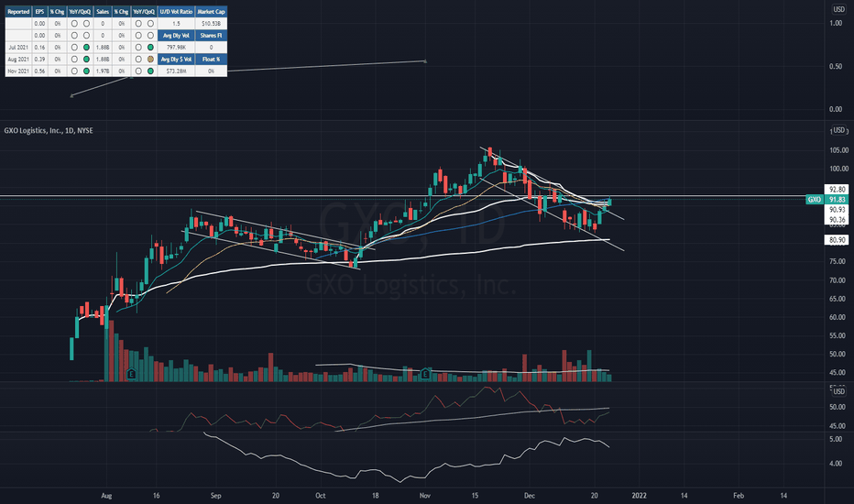
Task: Click the August earnings E marker
Action: pyautogui.click(x=131, y=374)
